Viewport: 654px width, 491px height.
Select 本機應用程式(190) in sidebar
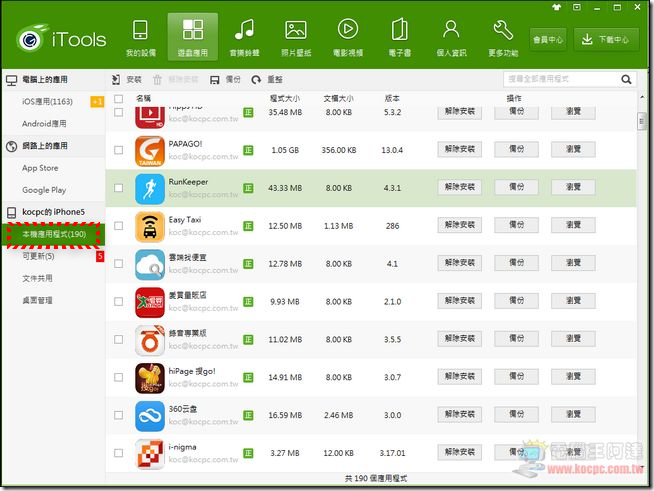click(x=54, y=234)
